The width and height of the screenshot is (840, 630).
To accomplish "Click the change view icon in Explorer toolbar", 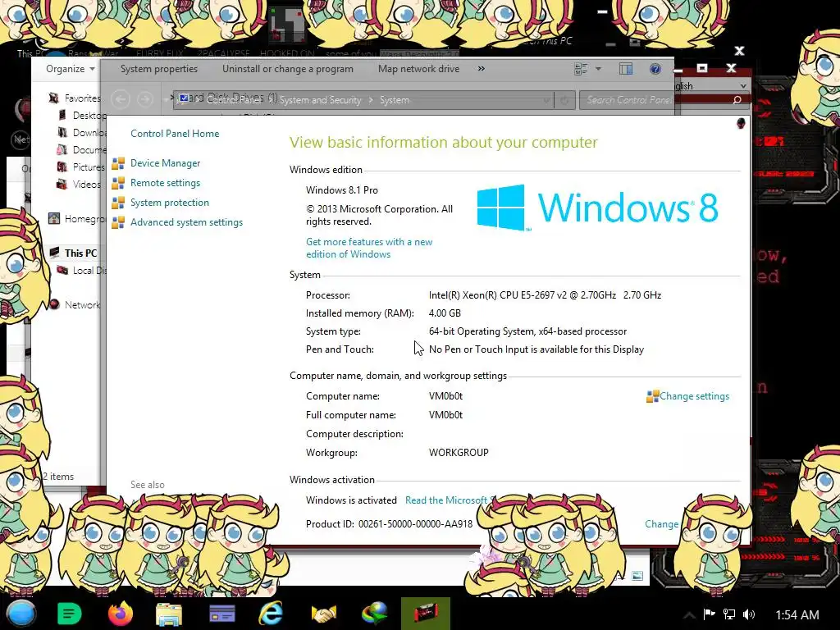I will [581, 69].
